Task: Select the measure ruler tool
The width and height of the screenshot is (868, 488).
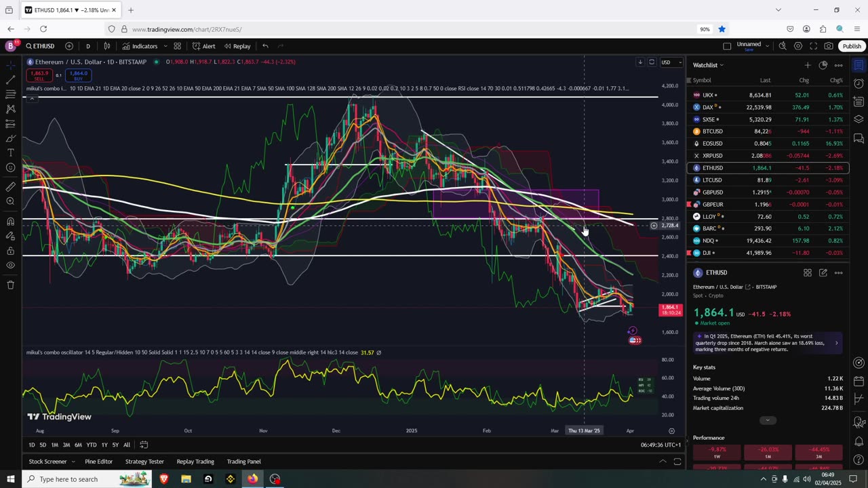Action: (10, 186)
